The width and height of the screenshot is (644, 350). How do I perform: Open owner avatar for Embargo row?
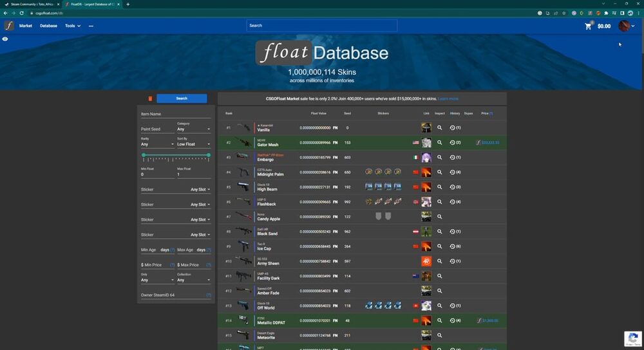(426, 157)
